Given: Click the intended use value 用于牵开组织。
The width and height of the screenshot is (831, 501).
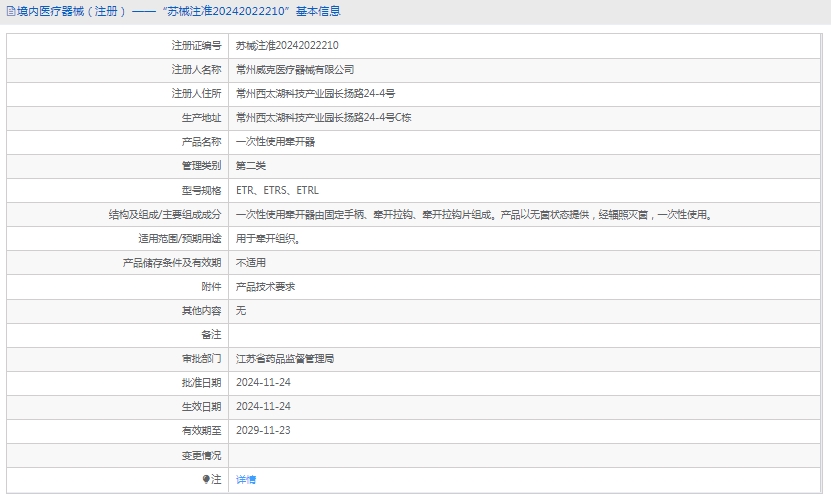Looking at the screenshot, I should [x=268, y=239].
